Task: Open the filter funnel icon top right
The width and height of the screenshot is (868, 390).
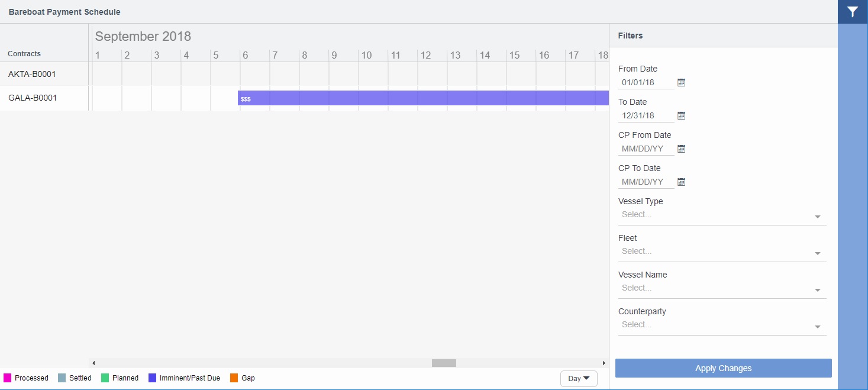Action: click(852, 11)
